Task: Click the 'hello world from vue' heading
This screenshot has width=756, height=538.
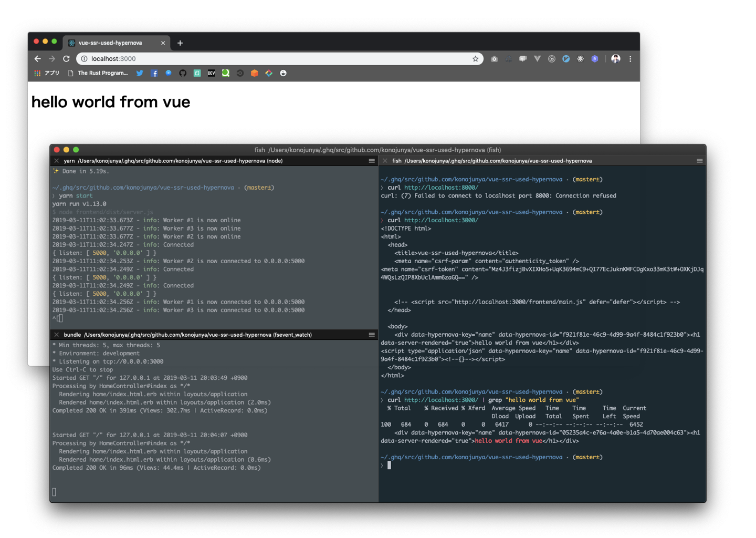Action: (x=111, y=102)
